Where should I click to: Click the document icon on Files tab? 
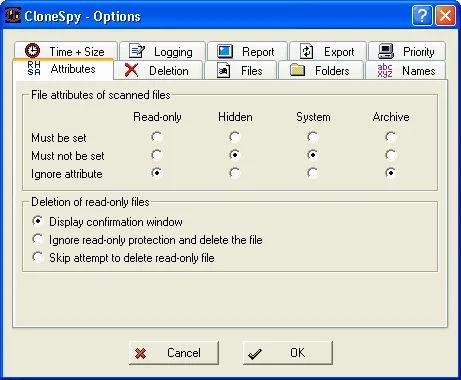coord(223,70)
